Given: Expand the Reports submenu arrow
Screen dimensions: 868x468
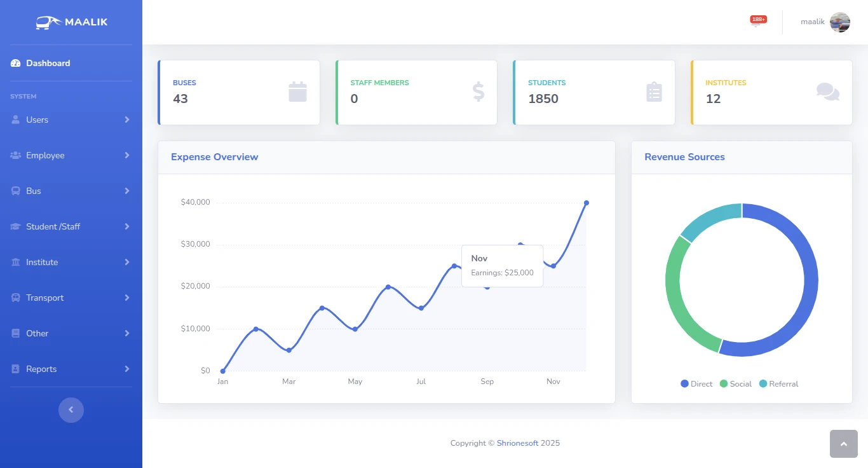Looking at the screenshot, I should pos(127,369).
